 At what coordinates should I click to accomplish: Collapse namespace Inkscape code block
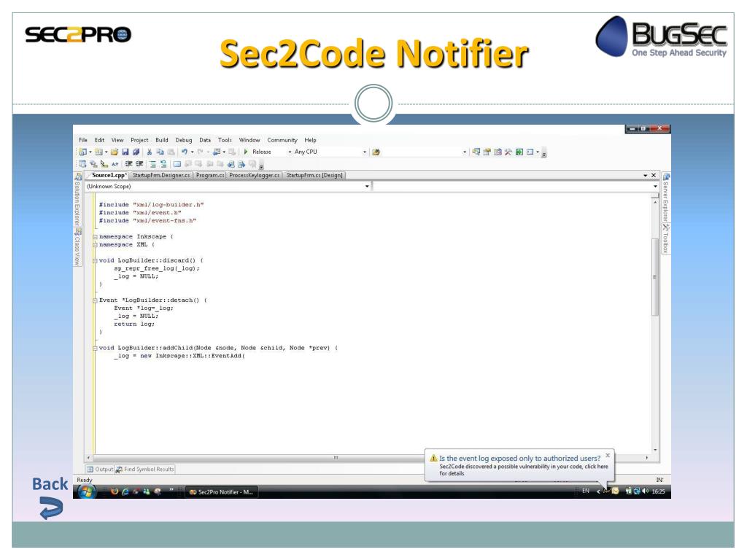tap(96, 237)
